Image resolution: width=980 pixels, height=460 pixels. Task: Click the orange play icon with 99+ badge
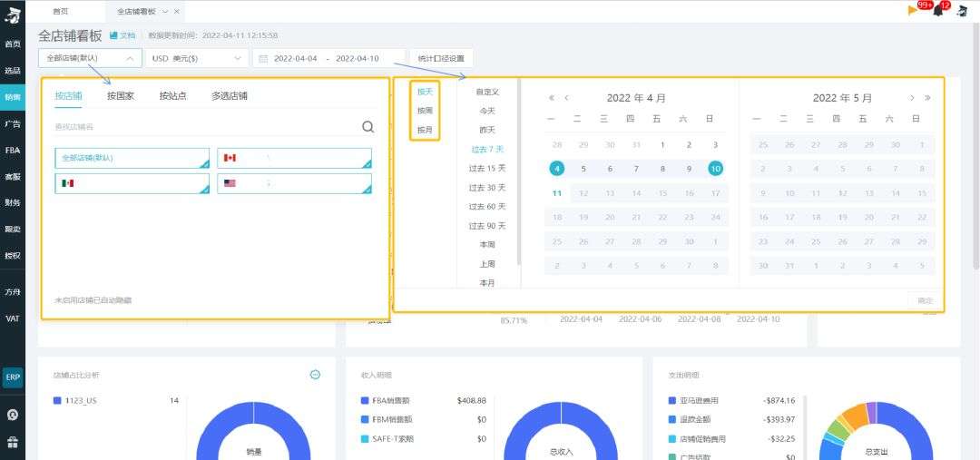coord(913,11)
